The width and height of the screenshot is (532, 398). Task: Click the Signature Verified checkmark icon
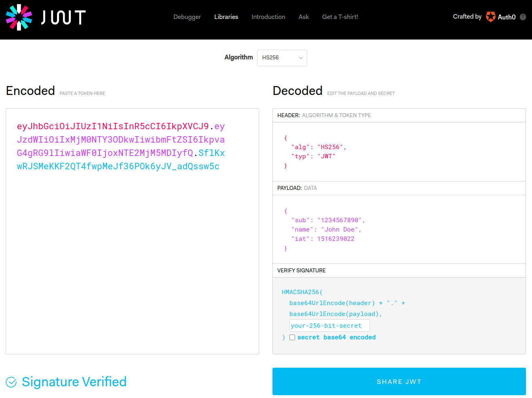(11, 382)
